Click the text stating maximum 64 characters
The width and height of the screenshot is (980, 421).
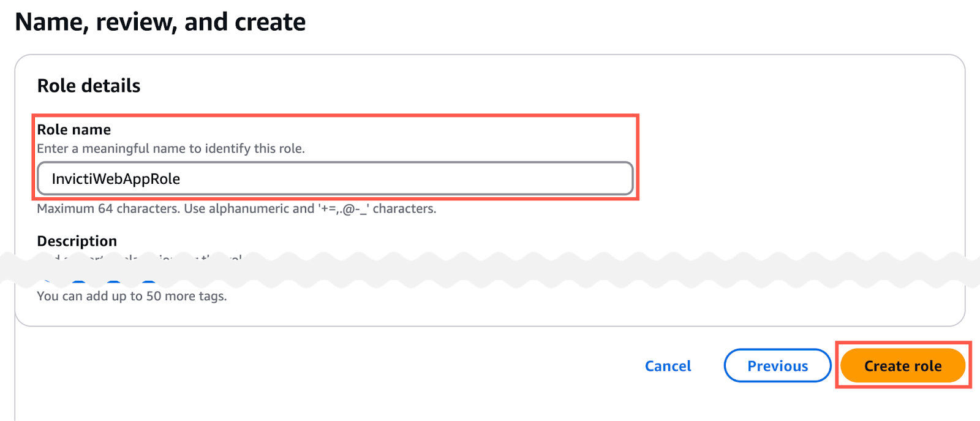[236, 208]
